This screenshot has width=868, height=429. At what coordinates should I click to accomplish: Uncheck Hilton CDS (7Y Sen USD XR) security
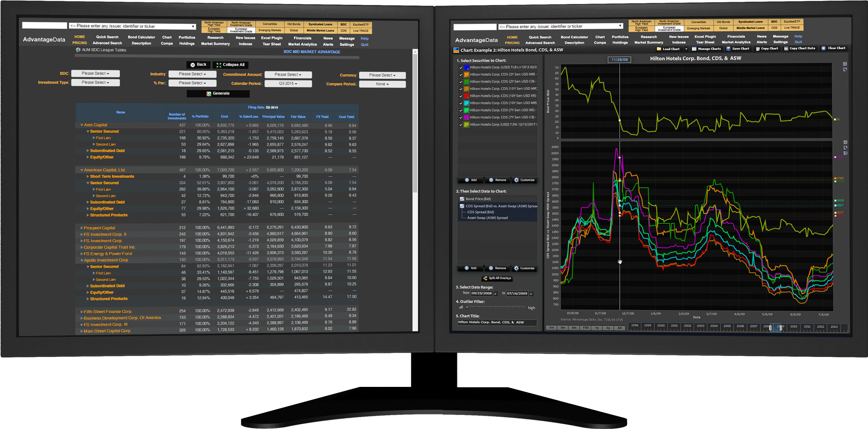point(461,111)
